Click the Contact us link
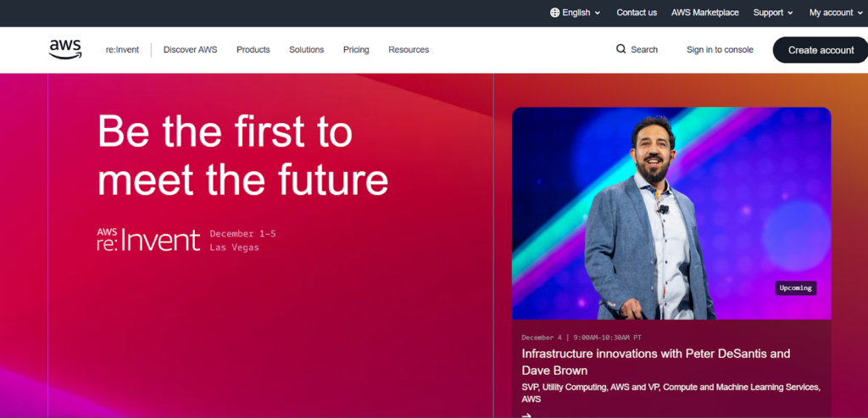This screenshot has height=418, width=868. click(x=637, y=13)
